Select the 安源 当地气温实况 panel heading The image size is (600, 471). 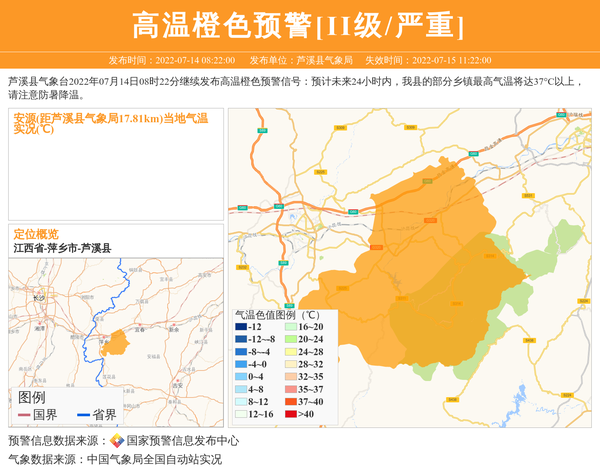tap(110, 123)
